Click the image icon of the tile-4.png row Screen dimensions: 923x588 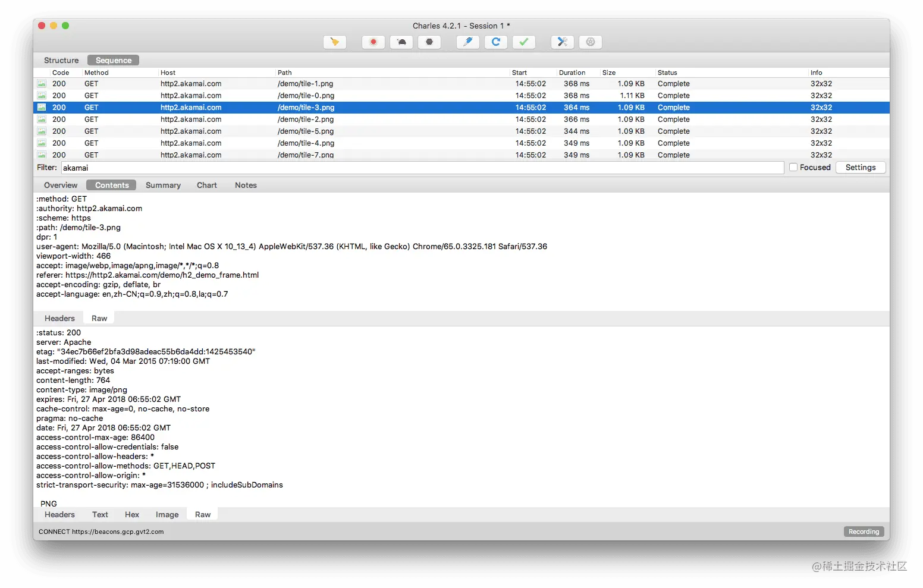click(42, 143)
